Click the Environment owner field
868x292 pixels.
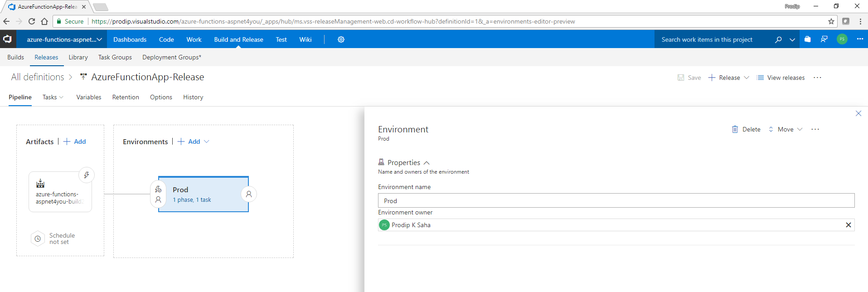[616, 225]
